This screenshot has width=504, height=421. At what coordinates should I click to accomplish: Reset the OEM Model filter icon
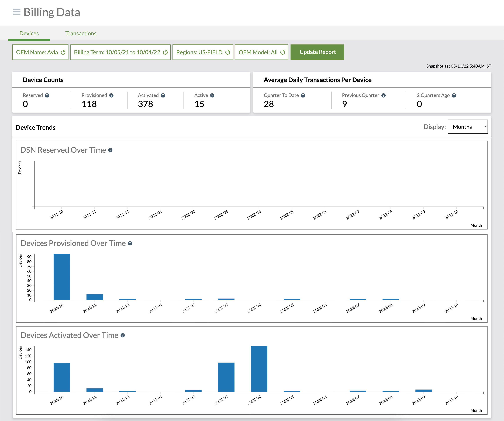[283, 52]
